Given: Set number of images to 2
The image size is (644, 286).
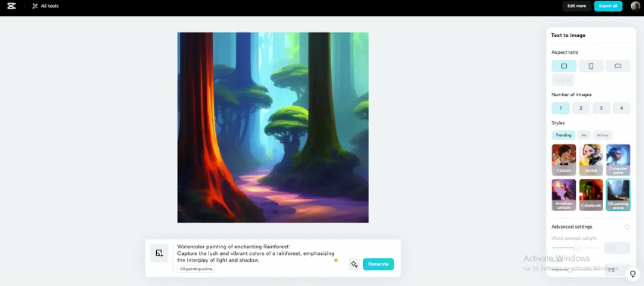Looking at the screenshot, I should click(581, 108).
